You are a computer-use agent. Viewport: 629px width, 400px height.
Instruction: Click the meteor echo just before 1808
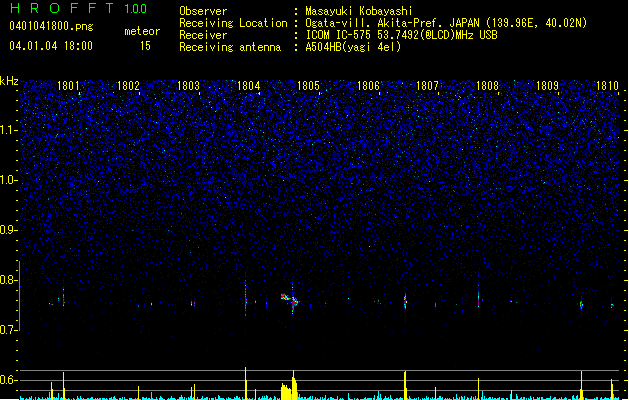click(x=478, y=297)
